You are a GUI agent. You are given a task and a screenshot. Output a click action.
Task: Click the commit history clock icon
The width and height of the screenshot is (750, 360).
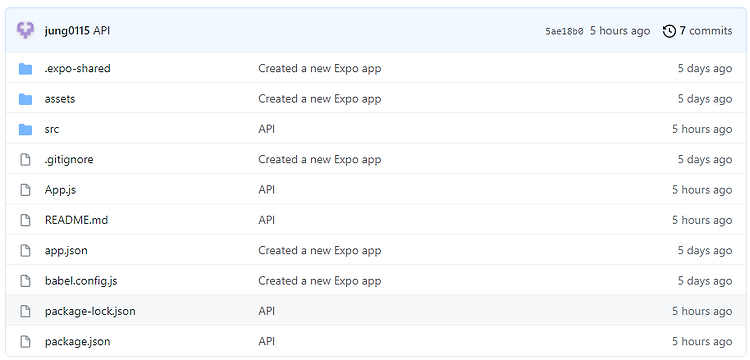point(669,31)
